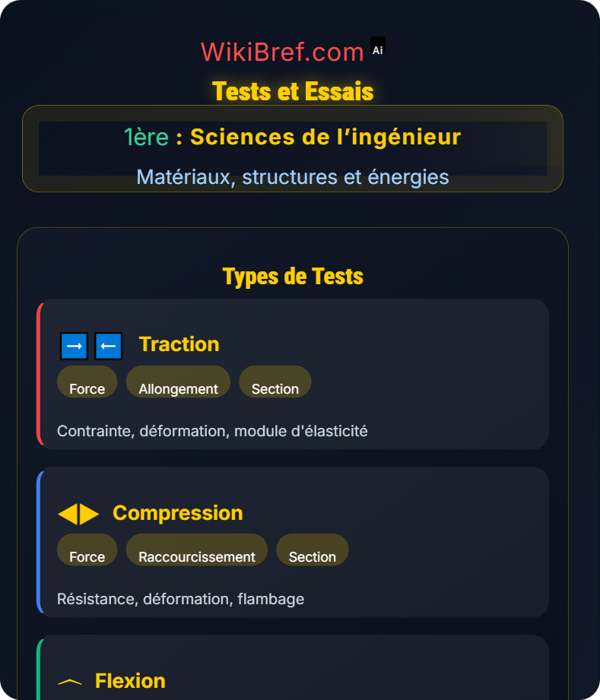Image resolution: width=600 pixels, height=700 pixels.
Task: Click the Flexion heading
Action: click(x=130, y=681)
